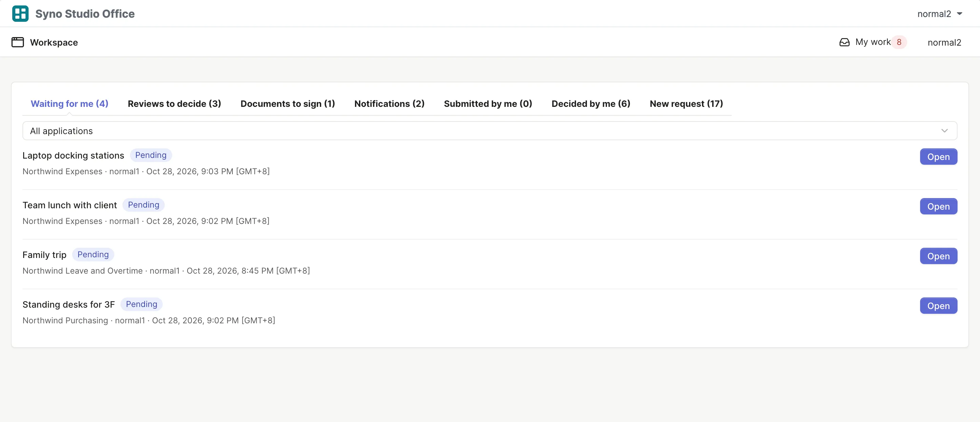
Task: Click the Syno Studio Office logo icon
Action: point(20,14)
